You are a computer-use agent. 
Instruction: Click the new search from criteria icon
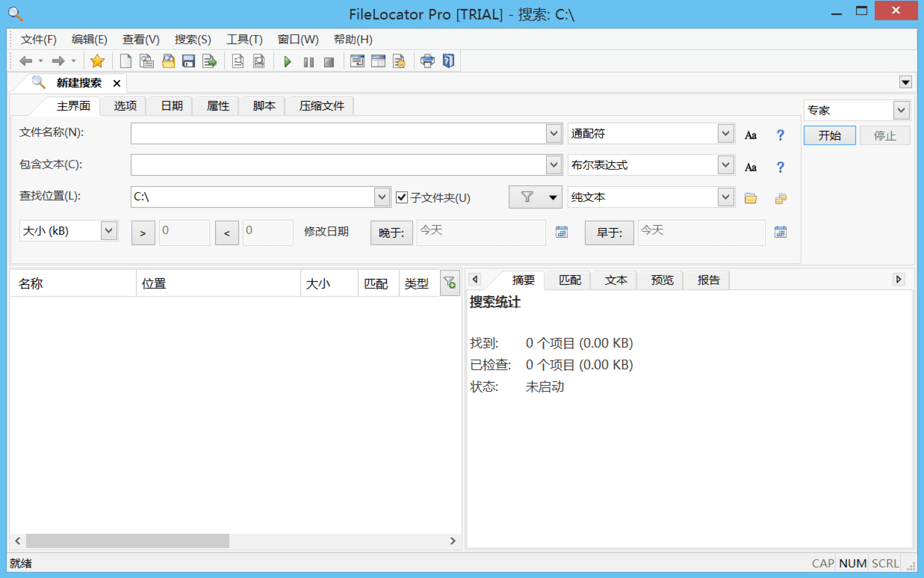[146, 61]
